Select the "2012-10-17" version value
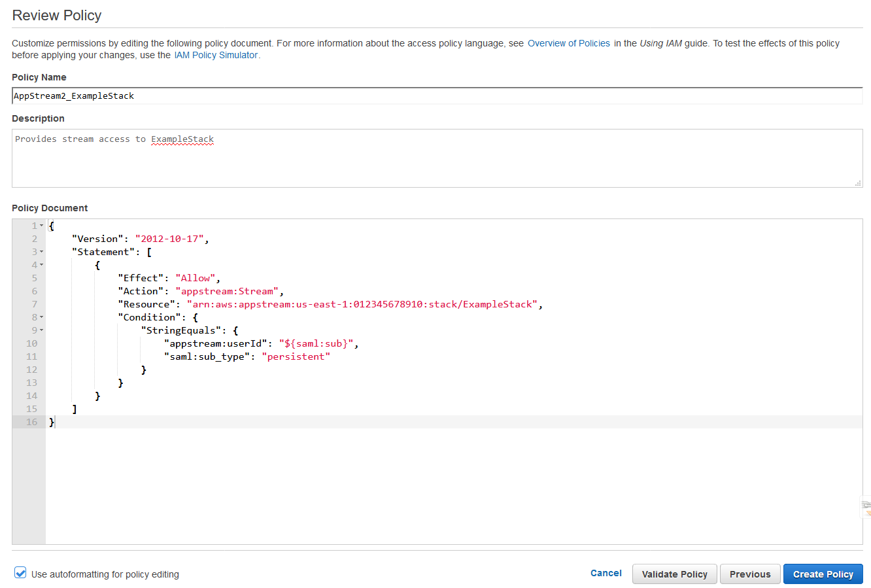The height and width of the screenshot is (588, 871). pos(169,239)
